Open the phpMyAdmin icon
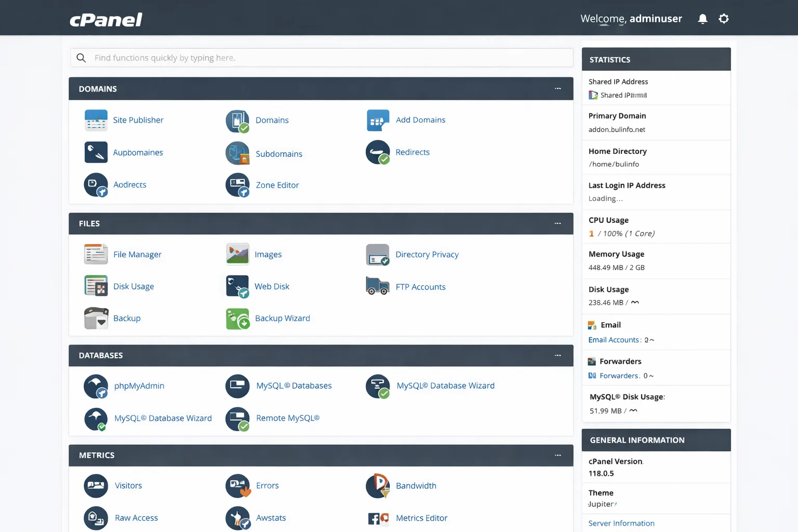 tap(96, 387)
